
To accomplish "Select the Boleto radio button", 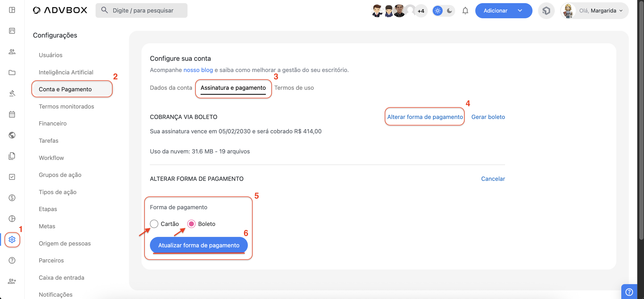I will coord(191,224).
